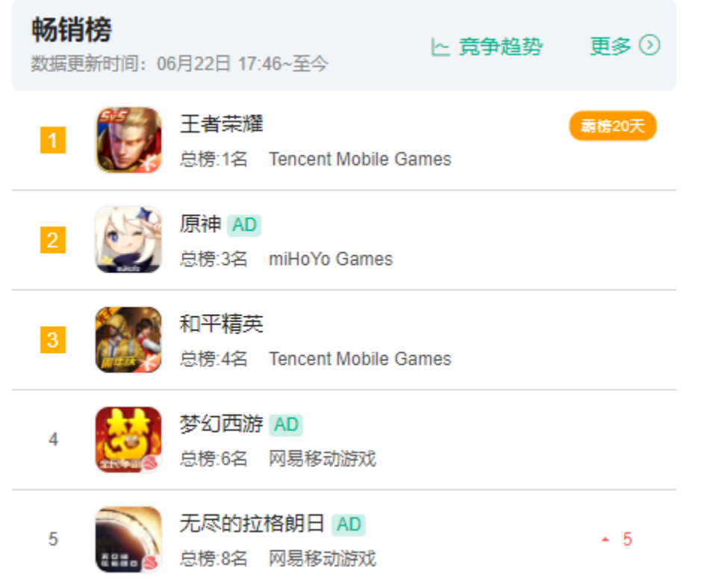Click the AD tag beside 梦幻西游
Image resolution: width=704 pixels, height=588 pixels.
pyautogui.click(x=286, y=425)
